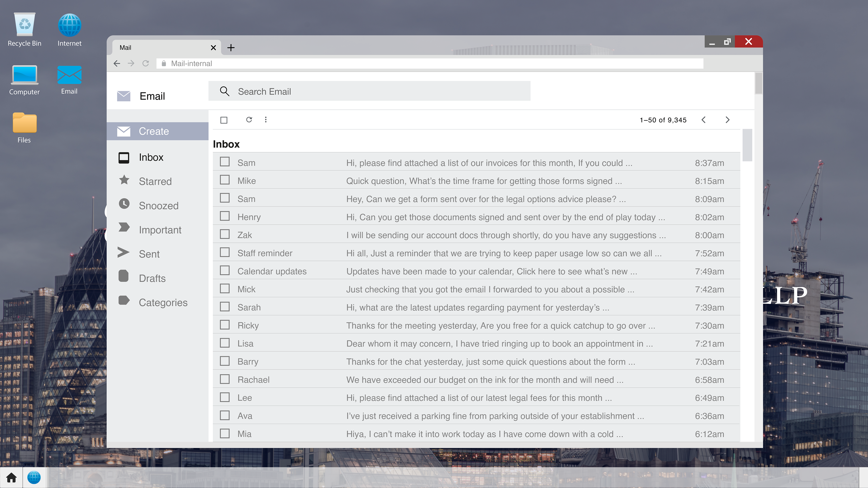Click the browser reload icon
This screenshot has height=488, width=868.
click(x=146, y=63)
